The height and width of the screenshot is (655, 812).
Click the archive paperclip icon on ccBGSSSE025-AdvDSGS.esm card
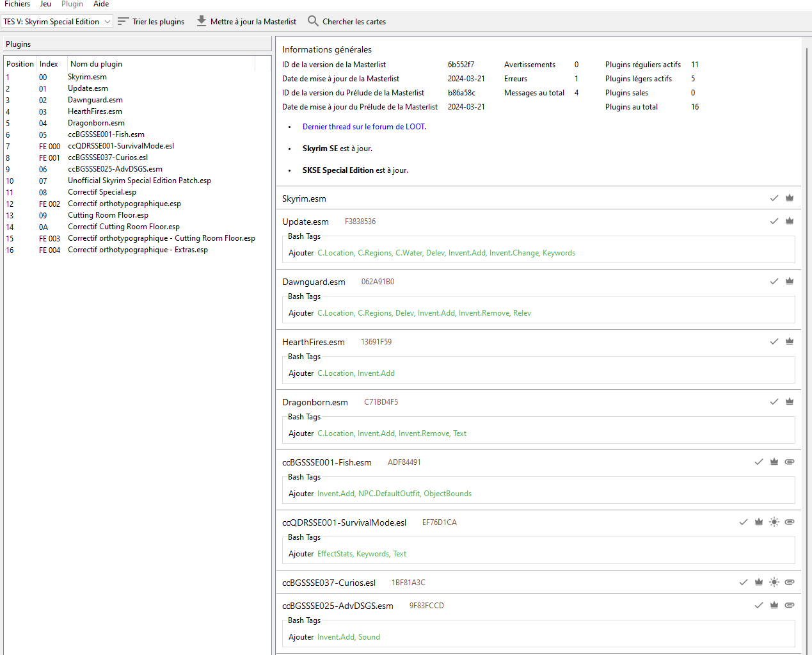[x=790, y=605]
